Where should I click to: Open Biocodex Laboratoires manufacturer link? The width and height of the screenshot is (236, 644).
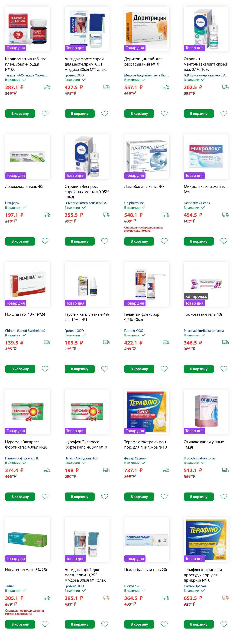tap(199, 458)
